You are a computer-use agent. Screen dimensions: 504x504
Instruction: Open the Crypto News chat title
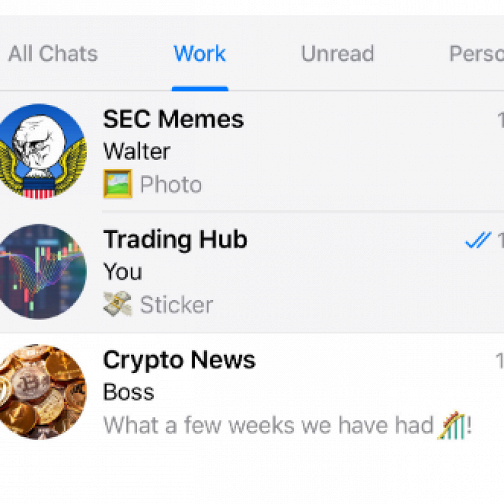coord(179,360)
